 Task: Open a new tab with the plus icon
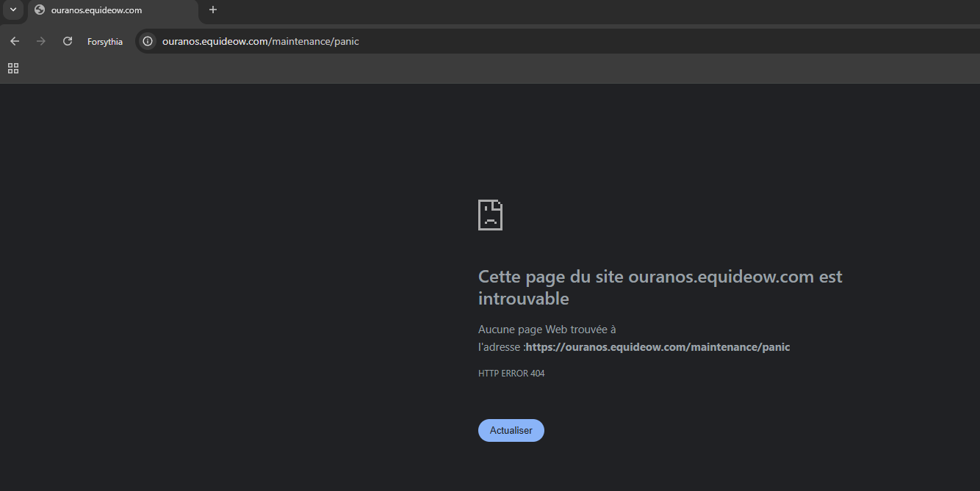click(x=213, y=10)
